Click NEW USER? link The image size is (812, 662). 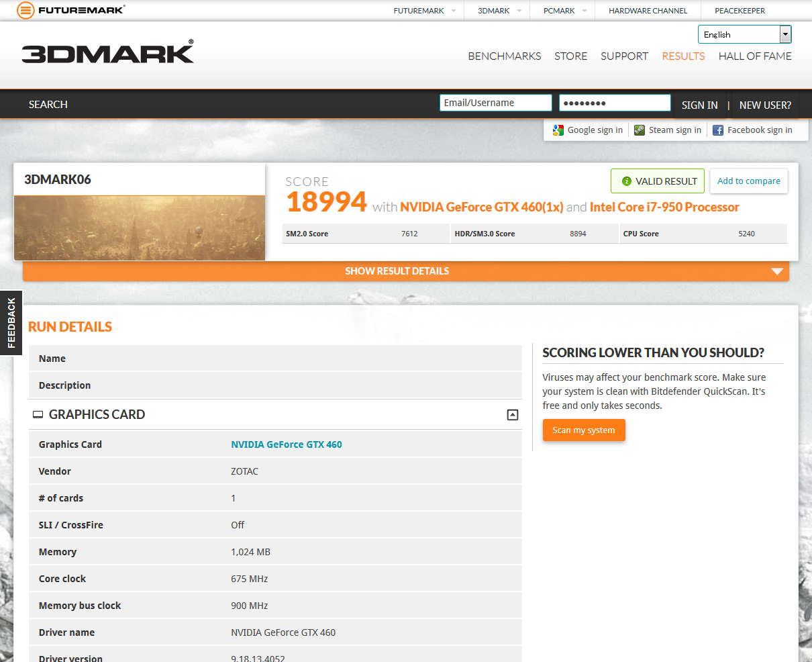point(765,105)
